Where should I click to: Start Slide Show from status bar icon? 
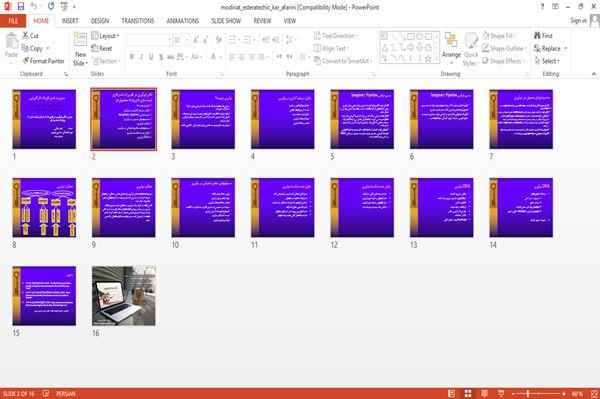tap(501, 393)
